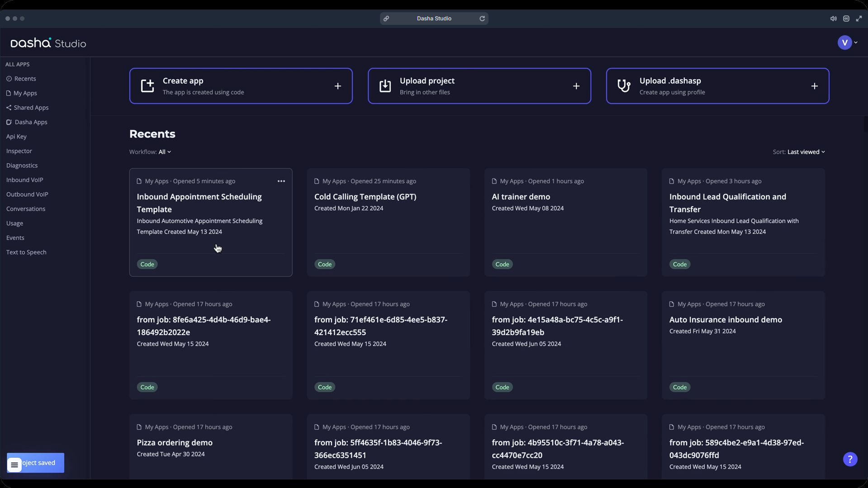This screenshot has width=868, height=488.
Task: Reload the page with the refresh button
Action: click(x=482, y=18)
